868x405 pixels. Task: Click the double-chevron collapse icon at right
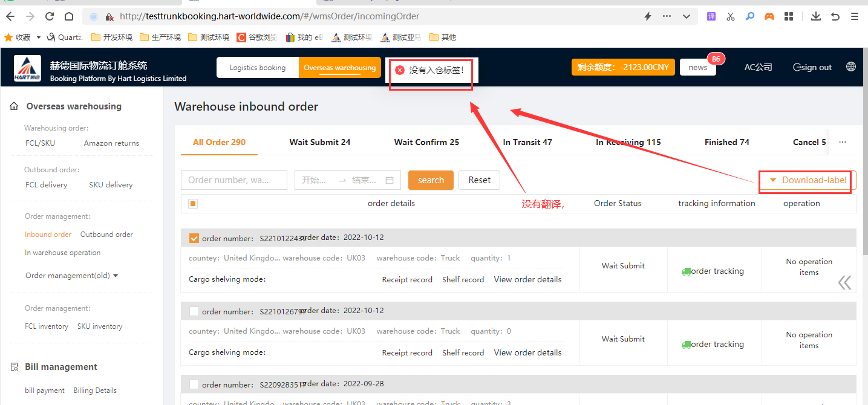844,282
